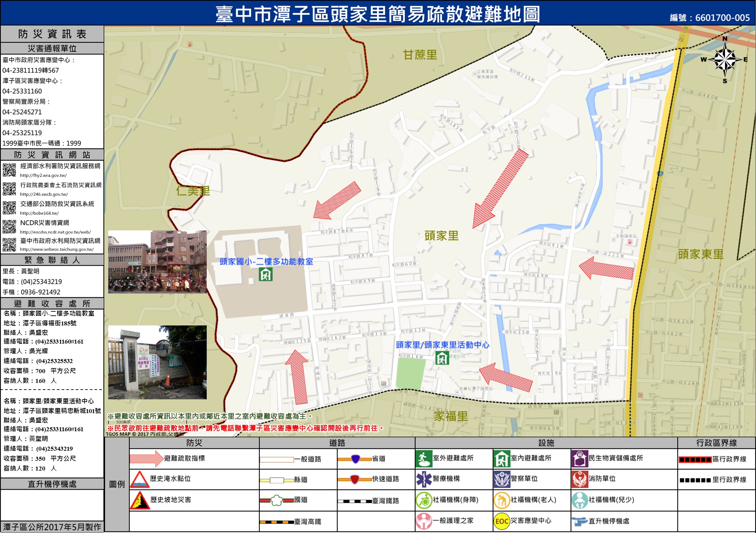Click the 民生物資儲備處所 legend icon
Viewport: 756px width, 533px height.
point(579,459)
